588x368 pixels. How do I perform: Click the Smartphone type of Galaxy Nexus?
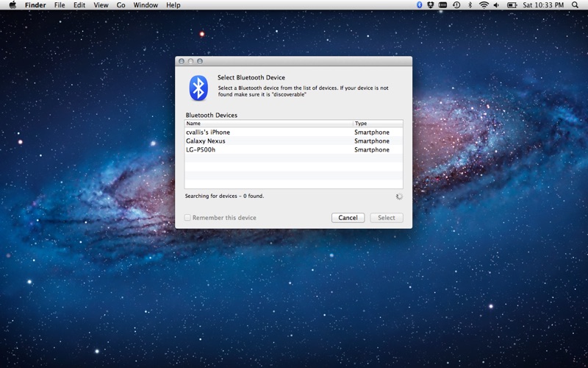(372, 141)
